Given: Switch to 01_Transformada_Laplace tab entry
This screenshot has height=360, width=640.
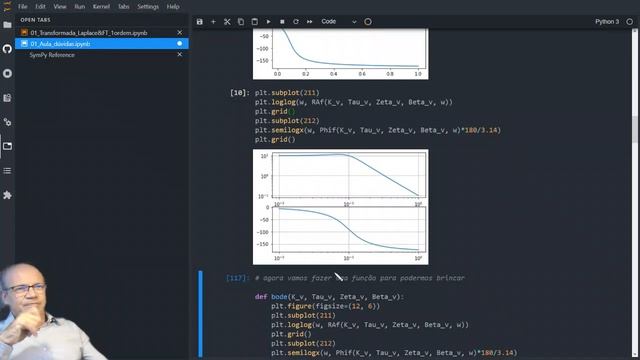Looking at the screenshot, I should [x=89, y=33].
